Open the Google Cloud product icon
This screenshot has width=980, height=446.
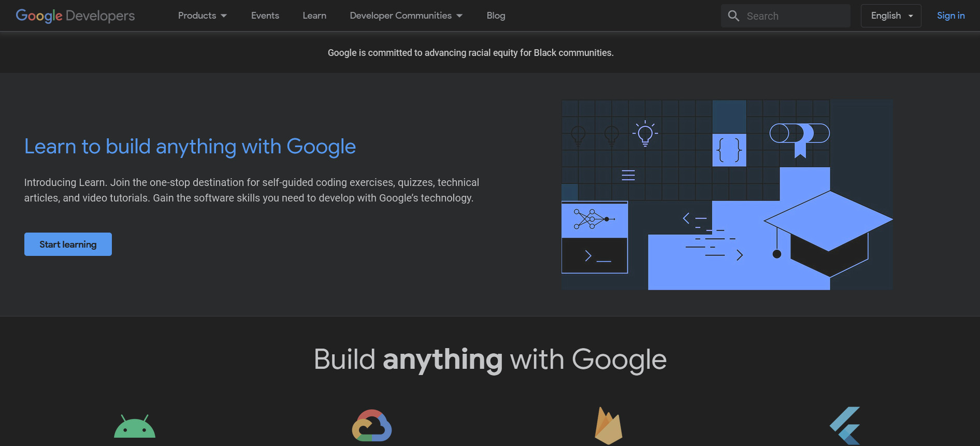(x=372, y=425)
